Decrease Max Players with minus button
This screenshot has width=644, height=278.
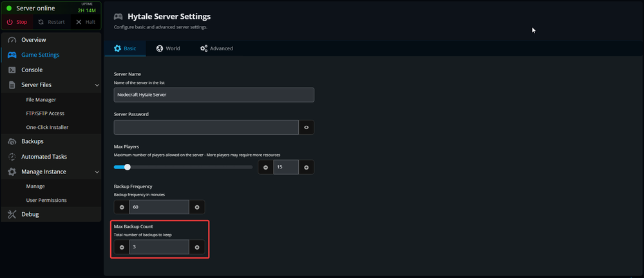pos(266,167)
